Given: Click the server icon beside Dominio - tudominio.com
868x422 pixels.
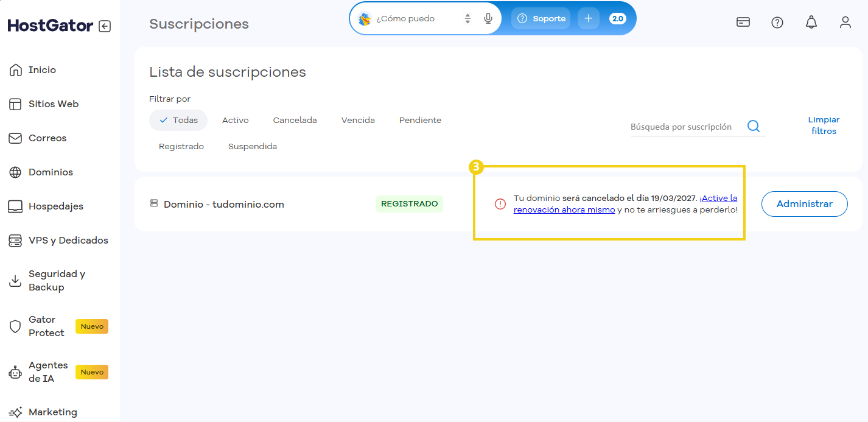Looking at the screenshot, I should (x=154, y=203).
